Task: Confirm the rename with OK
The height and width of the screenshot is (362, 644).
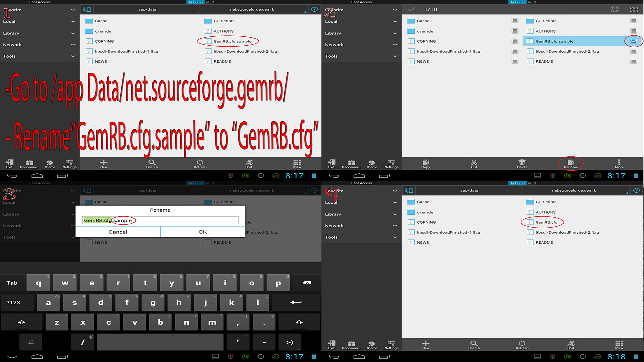Action: coord(203,232)
